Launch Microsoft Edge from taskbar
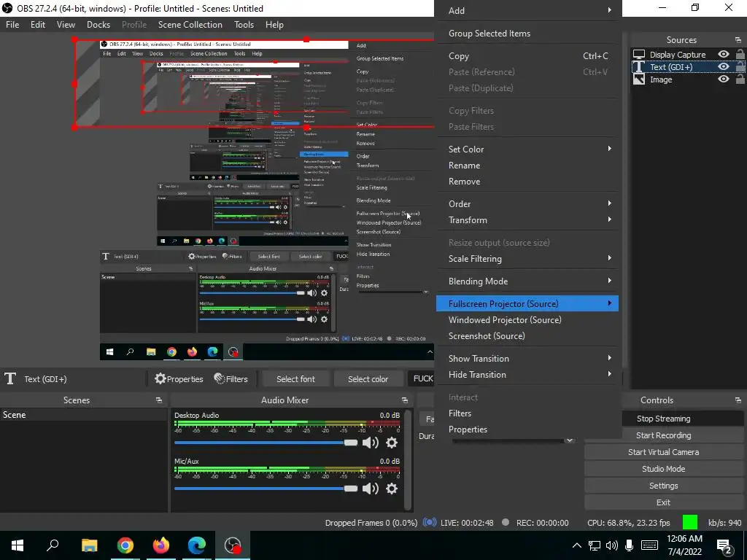 197,545
